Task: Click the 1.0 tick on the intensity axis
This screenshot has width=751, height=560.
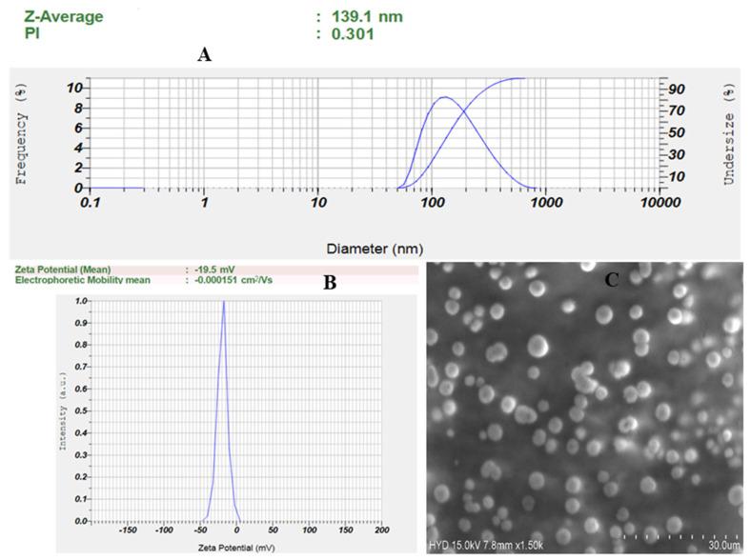Action: click(81, 301)
